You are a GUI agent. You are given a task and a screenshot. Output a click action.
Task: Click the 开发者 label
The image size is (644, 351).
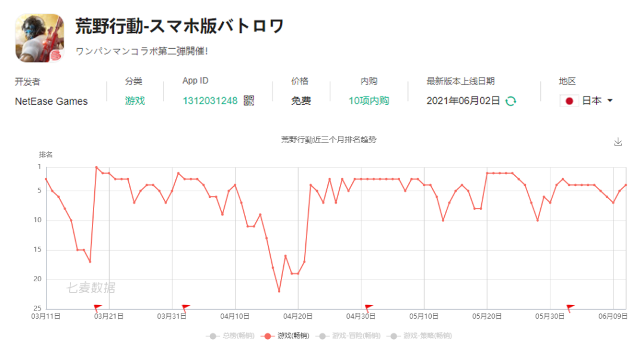tap(27, 82)
